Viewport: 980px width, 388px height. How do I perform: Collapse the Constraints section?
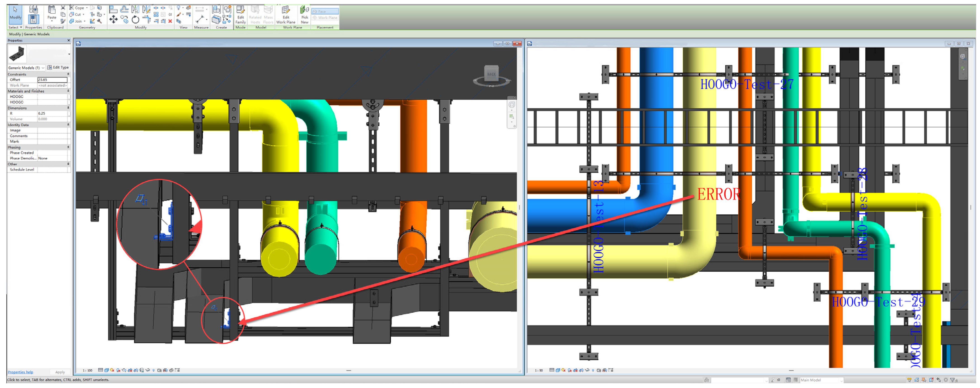(x=68, y=74)
